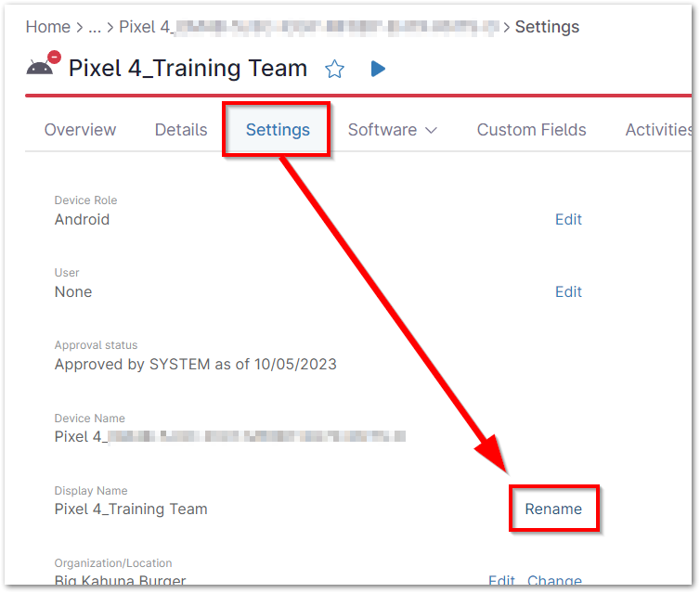The width and height of the screenshot is (700, 593).
Task: Go to the Custom Fields tab
Action: [x=531, y=130]
